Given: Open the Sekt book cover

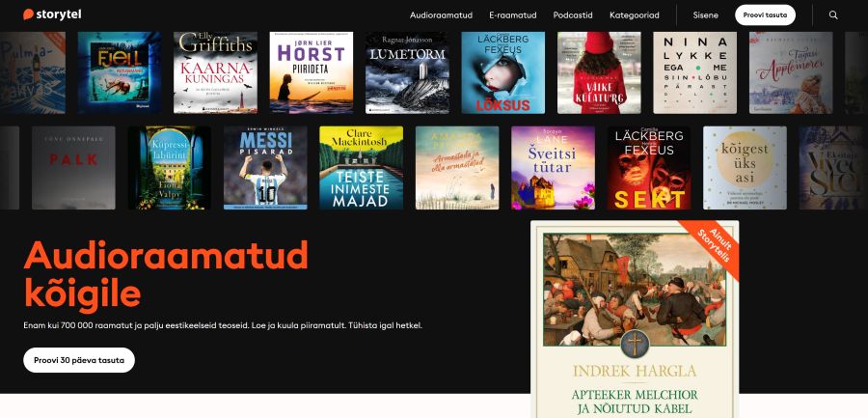Looking at the screenshot, I should [649, 168].
